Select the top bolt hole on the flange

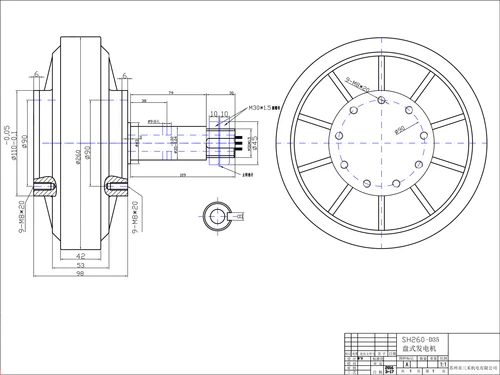pyautogui.click(x=382, y=99)
